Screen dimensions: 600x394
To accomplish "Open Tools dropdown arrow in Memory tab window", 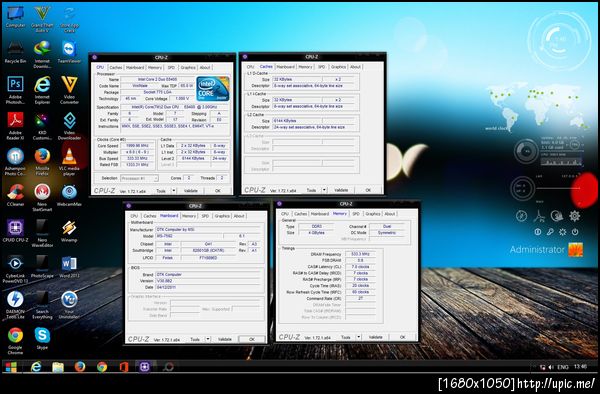I will pos(359,337).
